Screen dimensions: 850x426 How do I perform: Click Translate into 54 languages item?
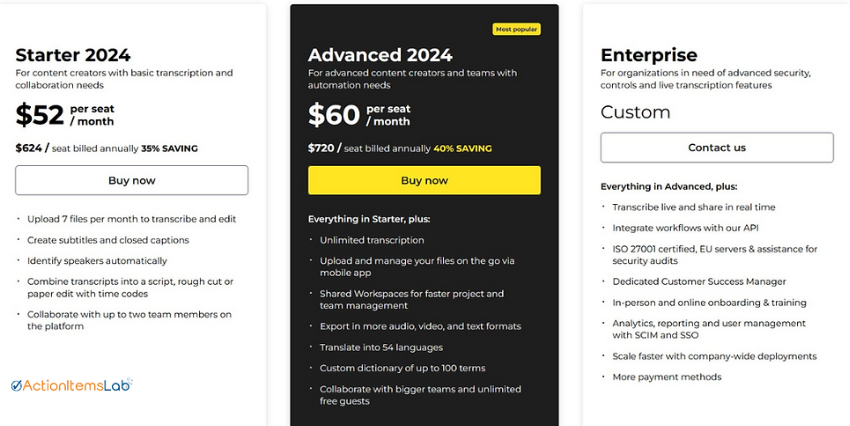pos(381,347)
